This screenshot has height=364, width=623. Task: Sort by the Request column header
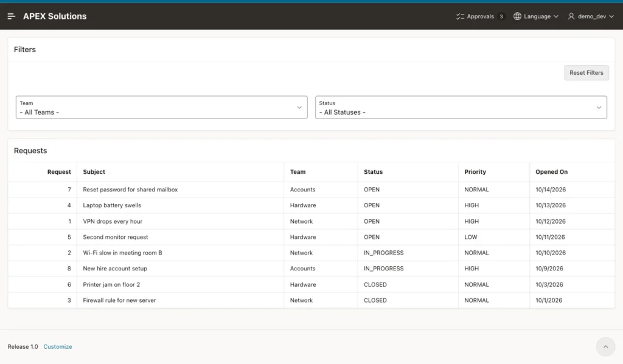point(59,172)
